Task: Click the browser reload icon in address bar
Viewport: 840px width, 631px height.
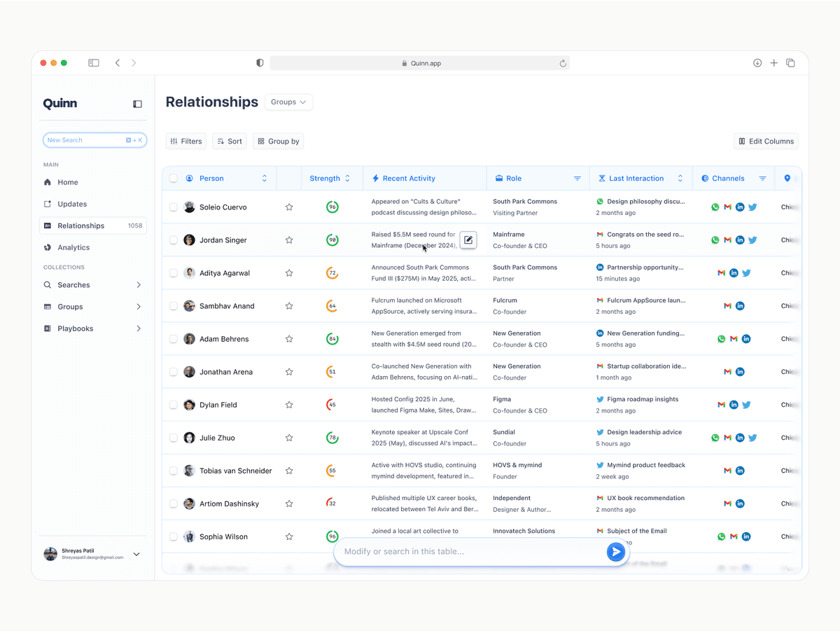Action: point(563,63)
